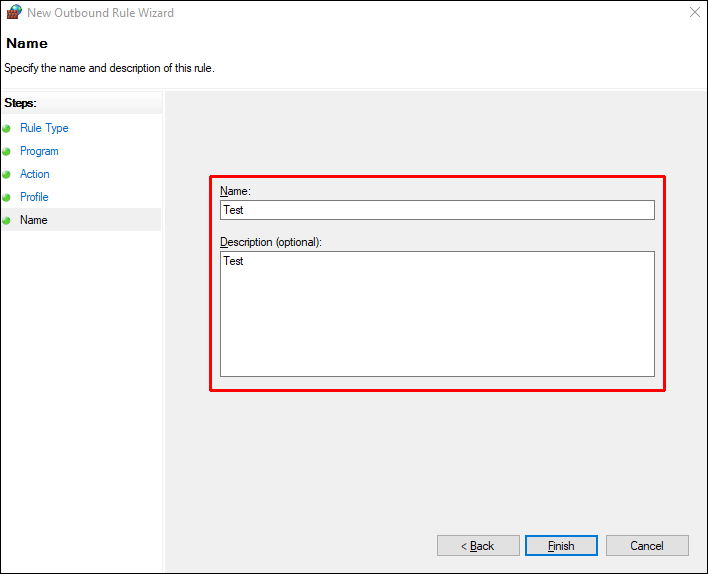Click the green bullet beside Program
708x574 pixels.
(x=7, y=152)
